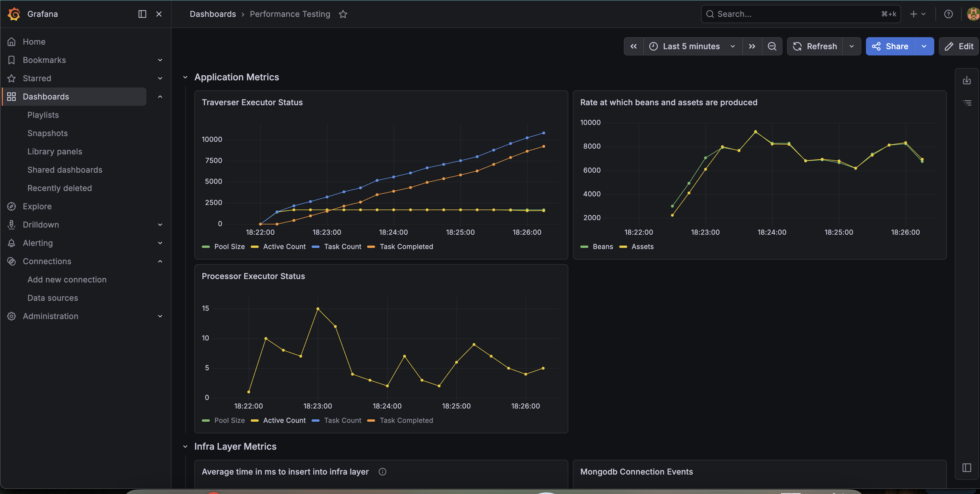The height and width of the screenshot is (494, 980).
Task: Click the Search input field
Action: pyautogui.click(x=800, y=14)
